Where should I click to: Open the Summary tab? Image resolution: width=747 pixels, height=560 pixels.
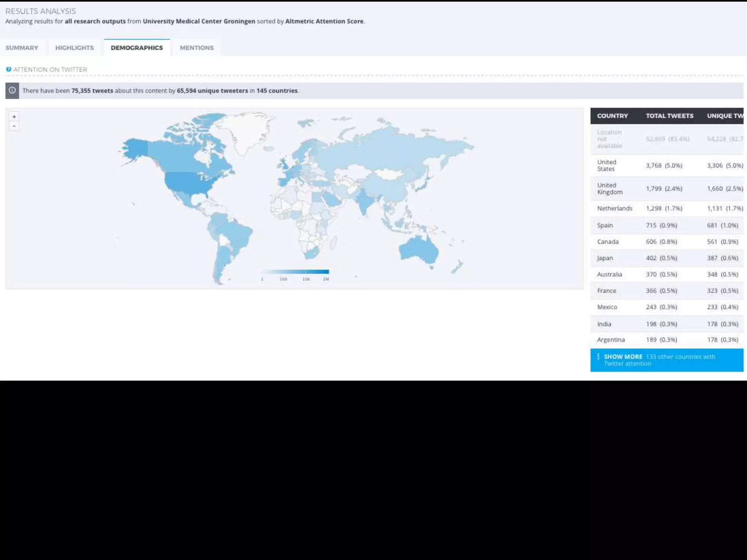(x=22, y=48)
